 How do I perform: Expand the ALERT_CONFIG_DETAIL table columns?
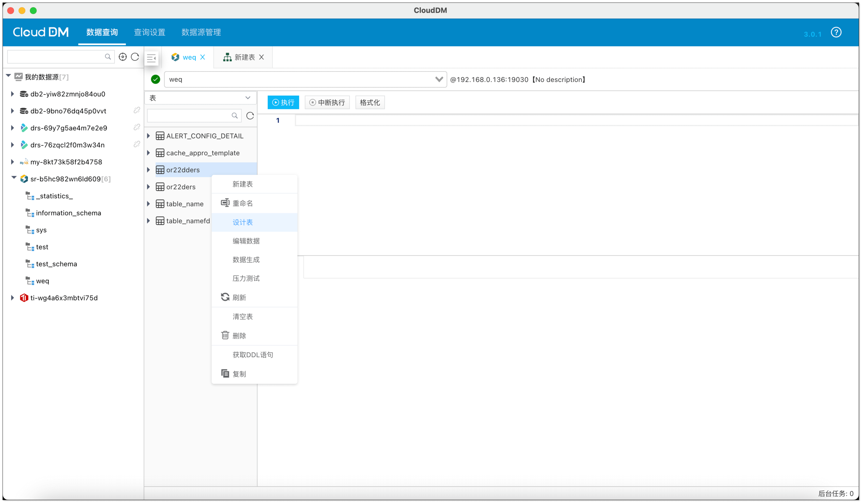pos(149,136)
